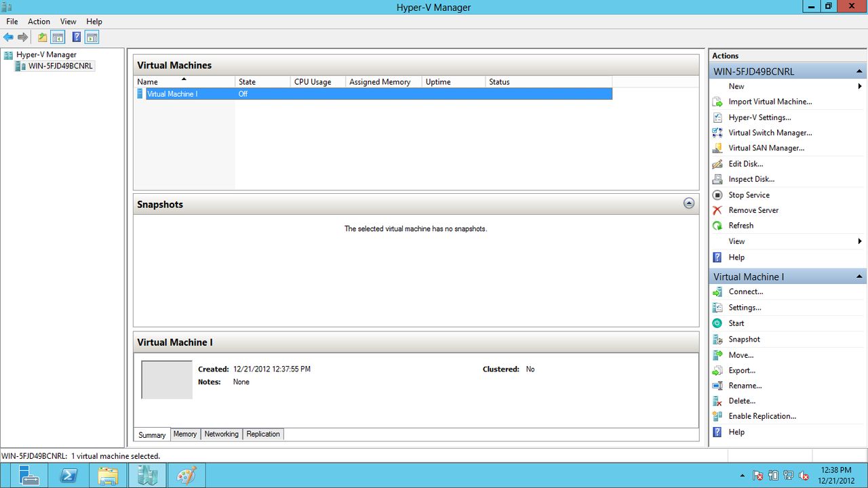Toggle the console tree pane toolbar icon
Viewport: 868px width, 488px height.
pyautogui.click(x=58, y=37)
